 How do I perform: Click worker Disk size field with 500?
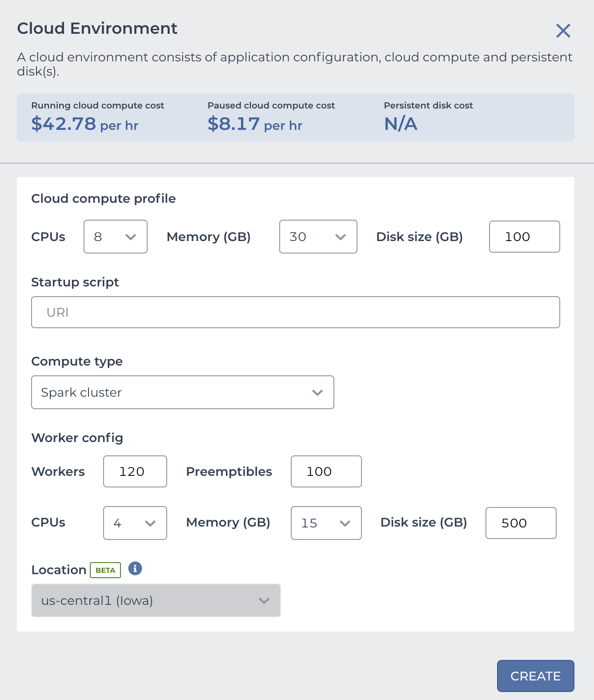tap(521, 523)
